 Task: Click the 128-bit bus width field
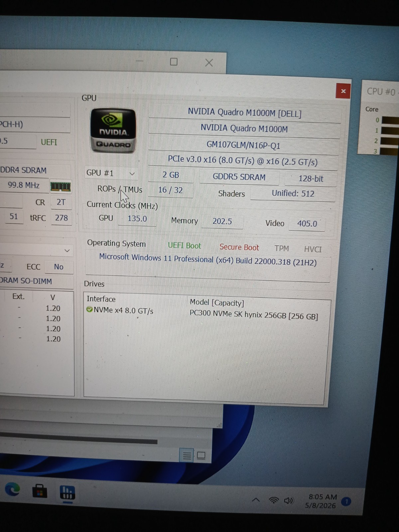click(x=311, y=179)
